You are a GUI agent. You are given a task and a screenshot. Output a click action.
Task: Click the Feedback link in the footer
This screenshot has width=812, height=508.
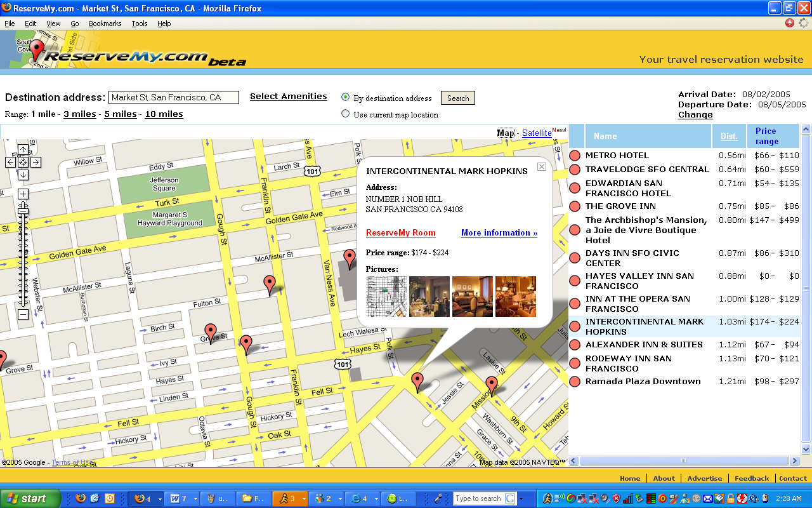[752, 479]
